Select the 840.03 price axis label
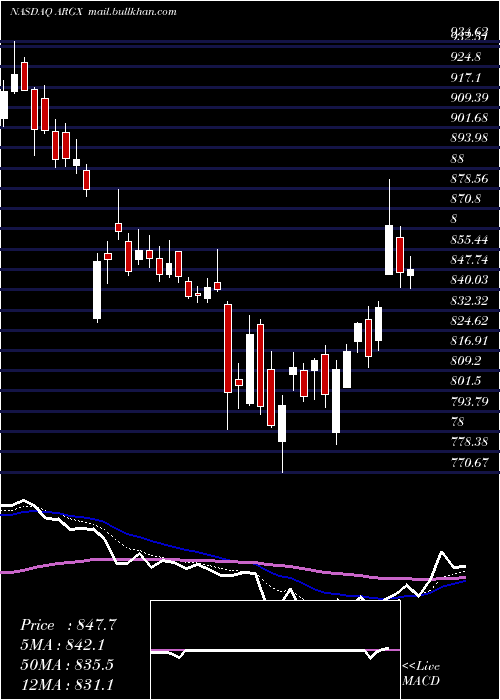The width and height of the screenshot is (500, 700). point(469,280)
